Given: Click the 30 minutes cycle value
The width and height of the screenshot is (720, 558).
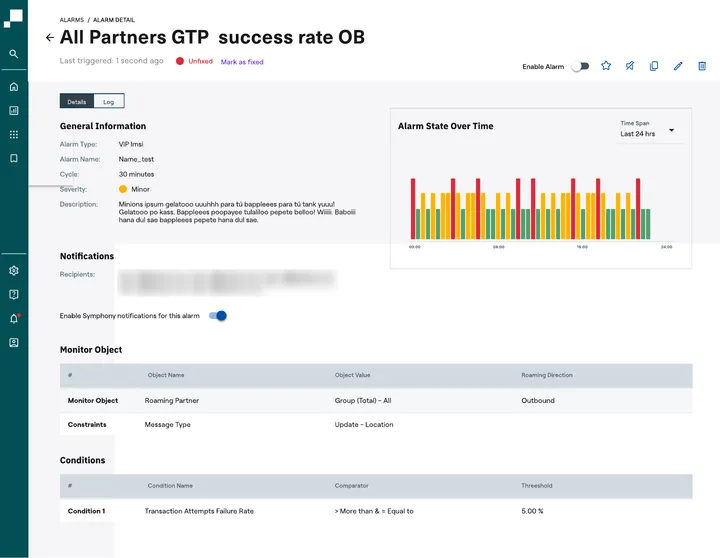Looking at the screenshot, I should [x=136, y=175].
